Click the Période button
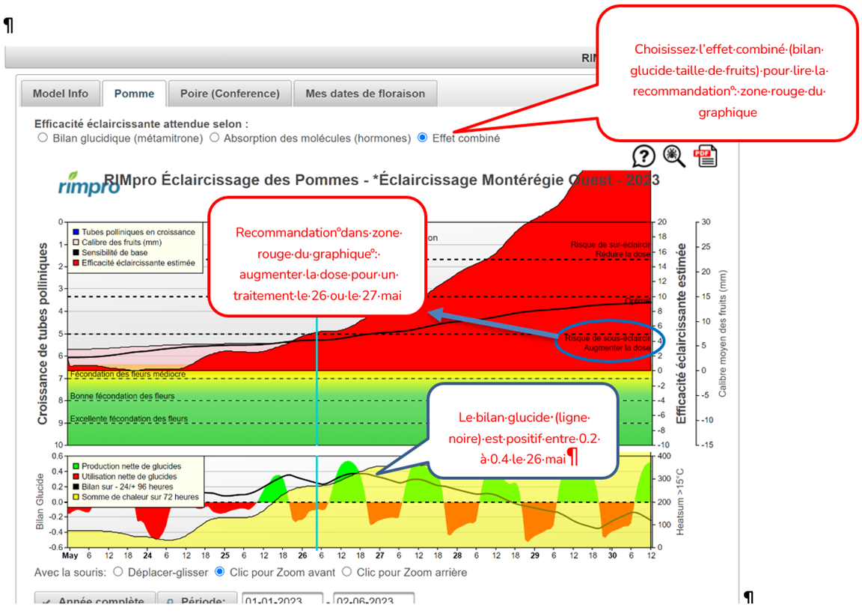Screen dimensions: 862x616 point(198,598)
